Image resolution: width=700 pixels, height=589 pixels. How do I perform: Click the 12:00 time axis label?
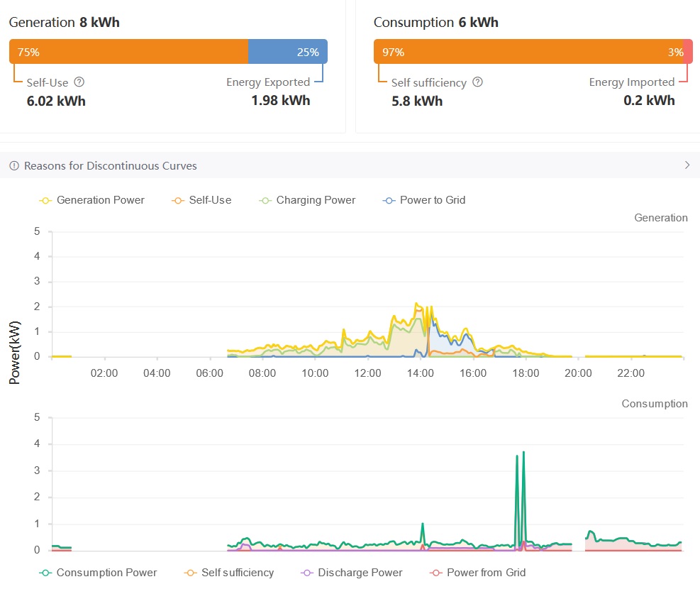pos(368,373)
